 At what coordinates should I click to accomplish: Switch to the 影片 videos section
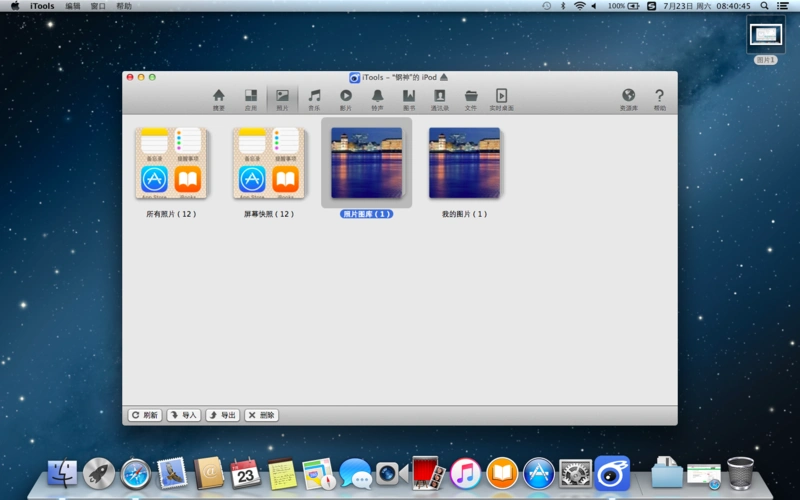(346, 98)
